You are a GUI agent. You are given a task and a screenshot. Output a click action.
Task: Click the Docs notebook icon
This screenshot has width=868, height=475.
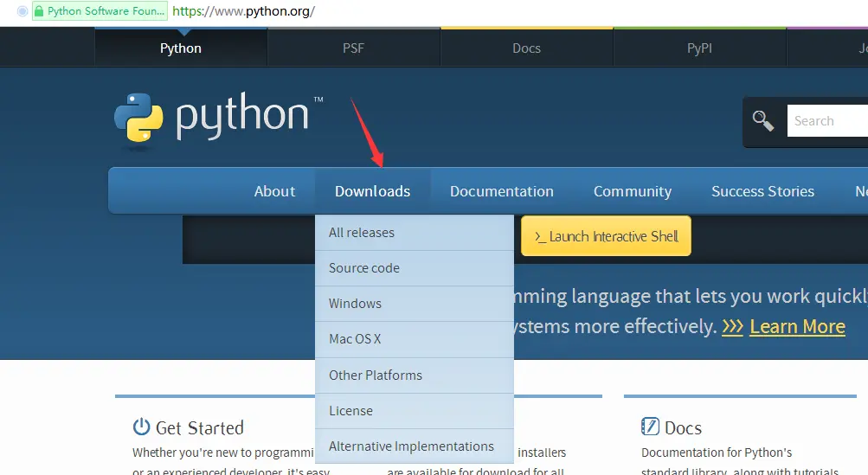(650, 427)
